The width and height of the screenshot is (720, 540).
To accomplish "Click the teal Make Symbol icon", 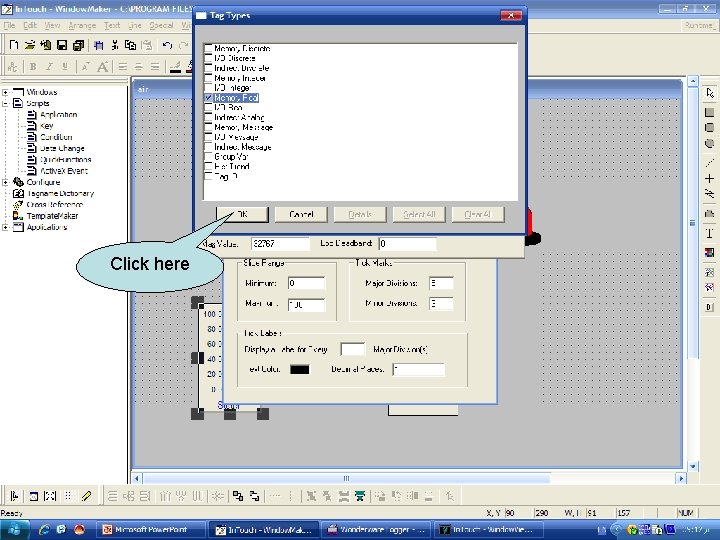I will click(x=360, y=495).
